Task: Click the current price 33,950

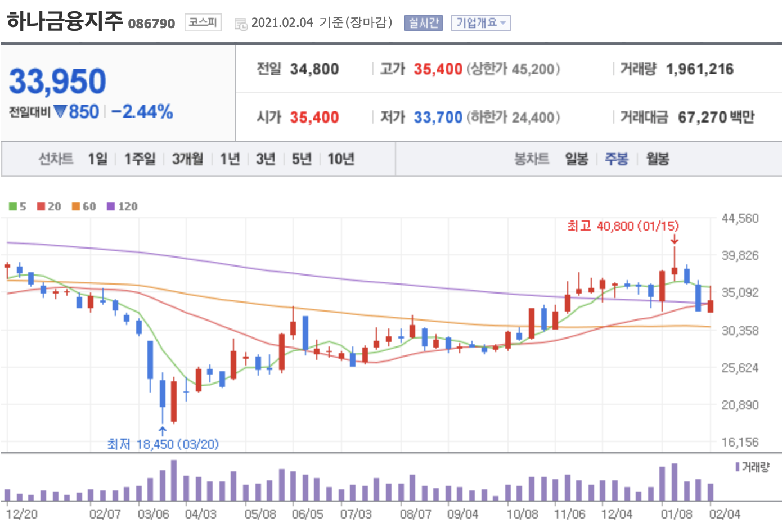Action: click(57, 82)
